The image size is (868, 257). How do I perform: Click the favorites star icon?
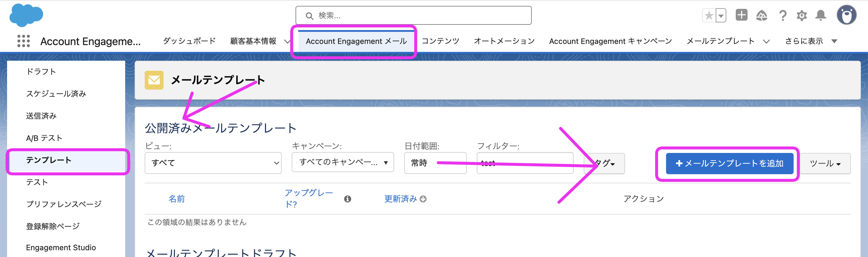(x=709, y=16)
